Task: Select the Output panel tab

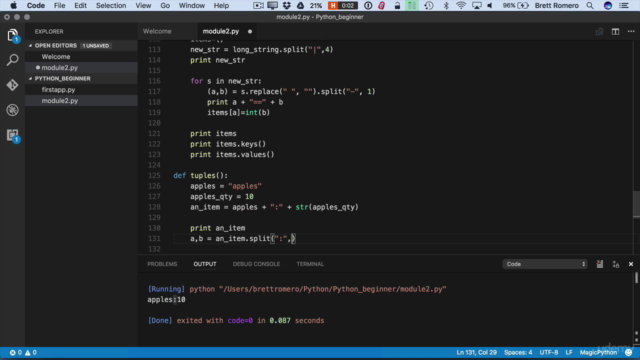Action: point(205,264)
